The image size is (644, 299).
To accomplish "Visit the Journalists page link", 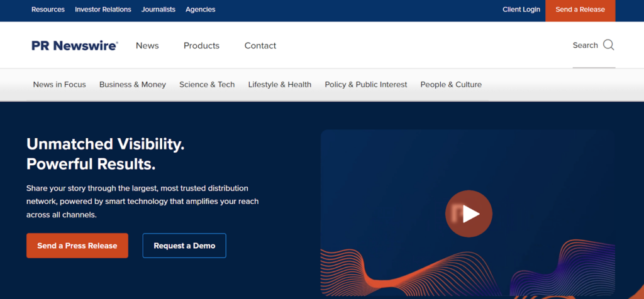I will click(158, 10).
